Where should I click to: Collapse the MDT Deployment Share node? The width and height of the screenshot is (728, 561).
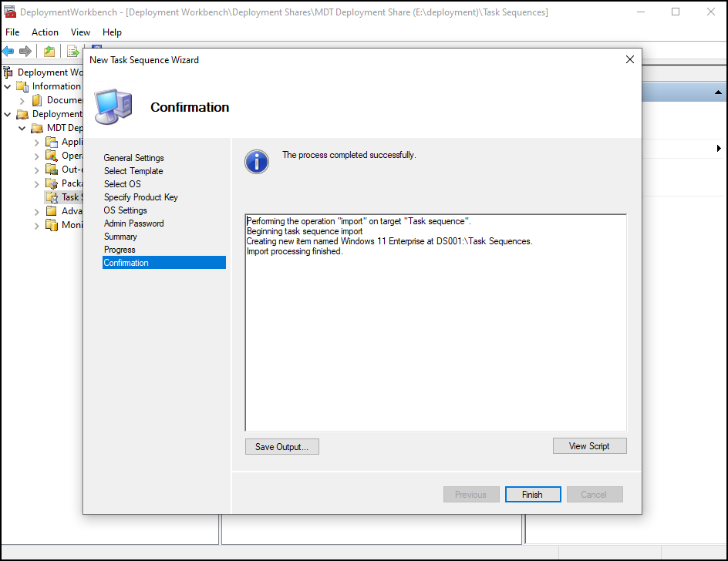click(x=22, y=128)
